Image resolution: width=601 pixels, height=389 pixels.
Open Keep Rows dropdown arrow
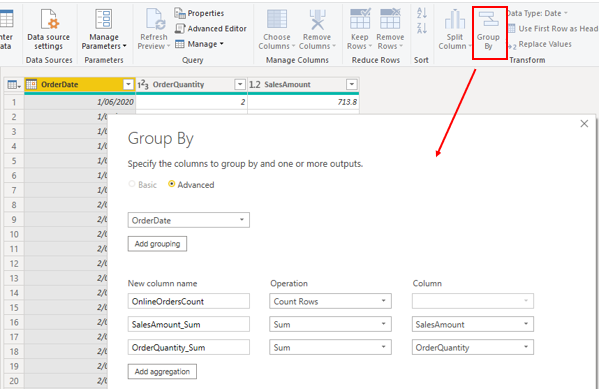[370, 46]
